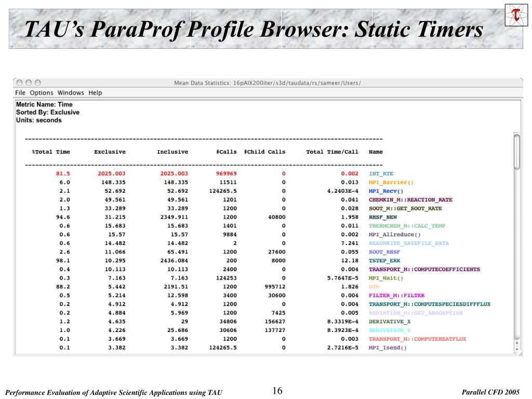Click the 2436.084 inclusive time value
The width and height of the screenshot is (532, 399).
tap(174, 261)
